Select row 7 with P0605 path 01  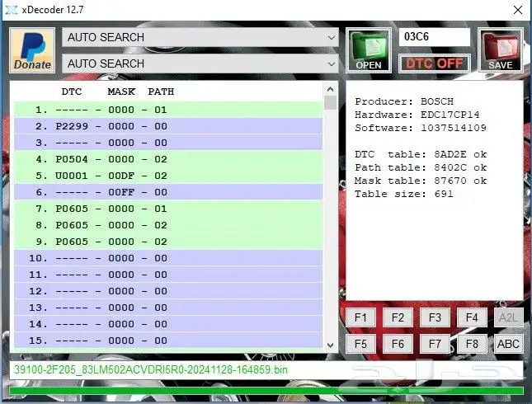click(168, 209)
